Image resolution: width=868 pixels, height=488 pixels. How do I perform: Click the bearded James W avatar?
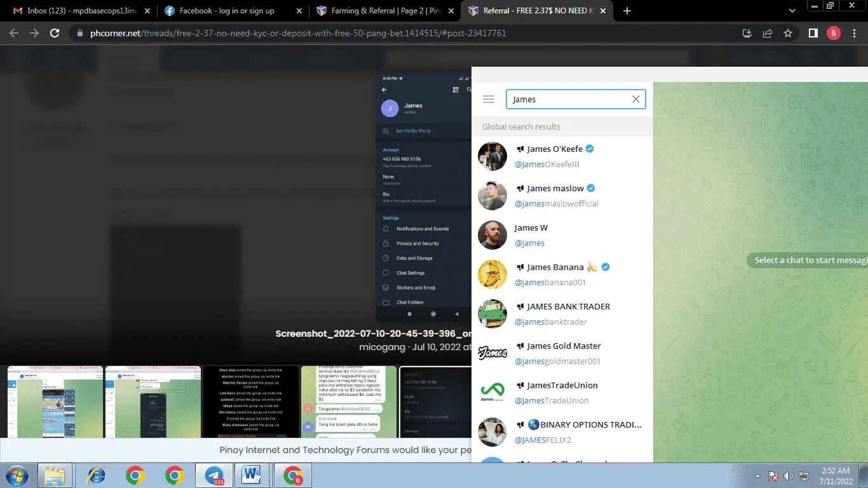pyautogui.click(x=492, y=235)
